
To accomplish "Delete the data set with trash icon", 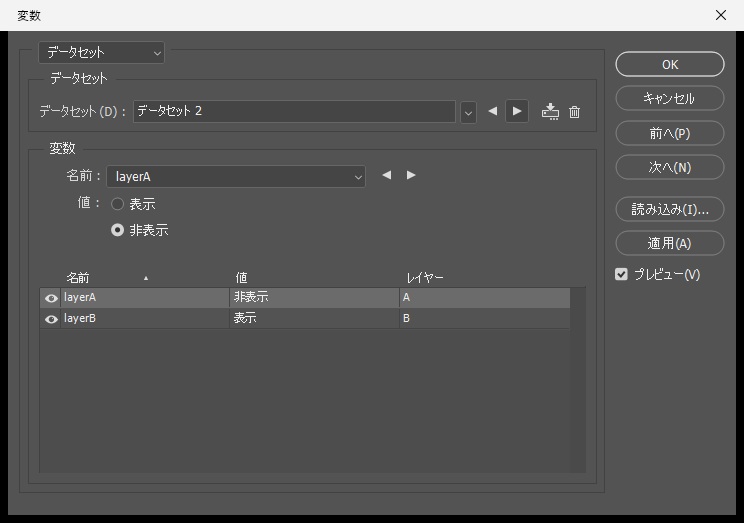I will tap(575, 112).
